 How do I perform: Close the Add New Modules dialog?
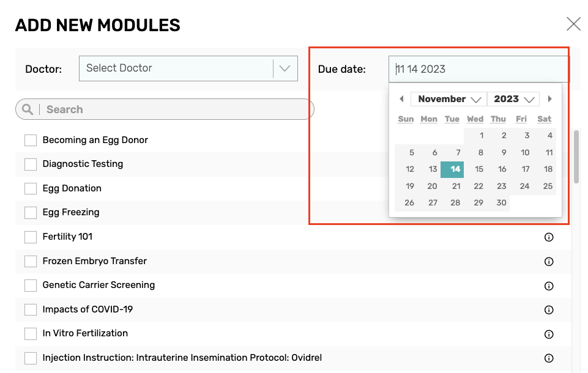point(573,24)
